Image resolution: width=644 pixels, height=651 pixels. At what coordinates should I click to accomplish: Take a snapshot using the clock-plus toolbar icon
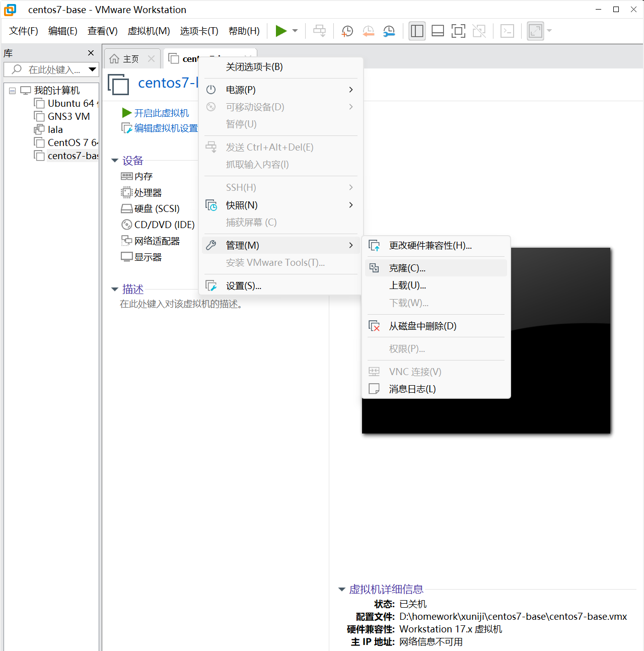click(347, 31)
